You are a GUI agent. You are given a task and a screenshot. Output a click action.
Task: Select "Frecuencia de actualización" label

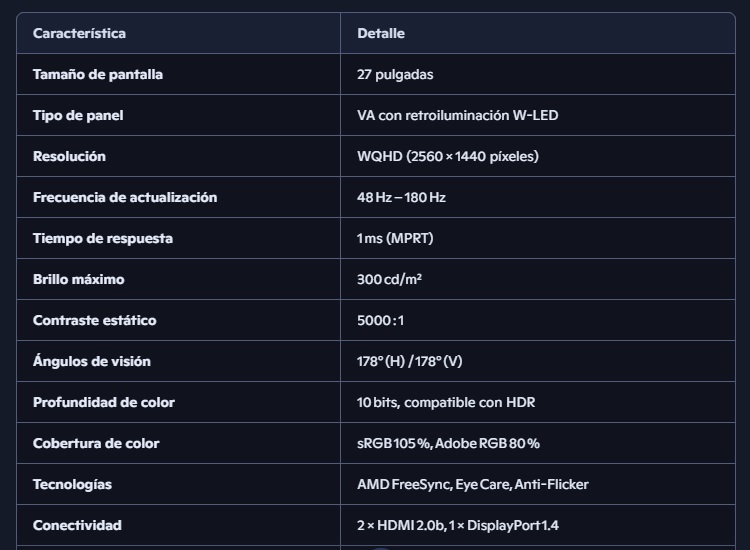click(x=125, y=197)
